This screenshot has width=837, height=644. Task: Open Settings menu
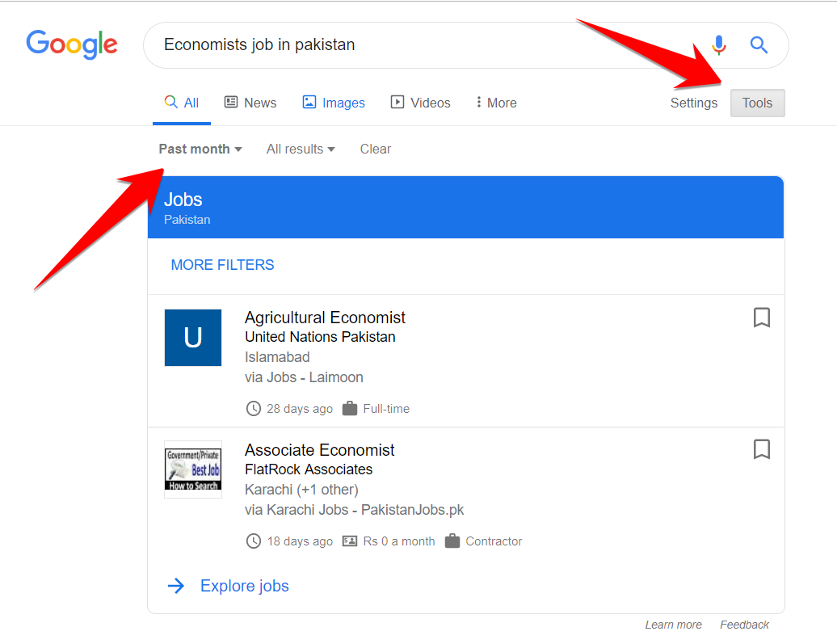point(693,103)
